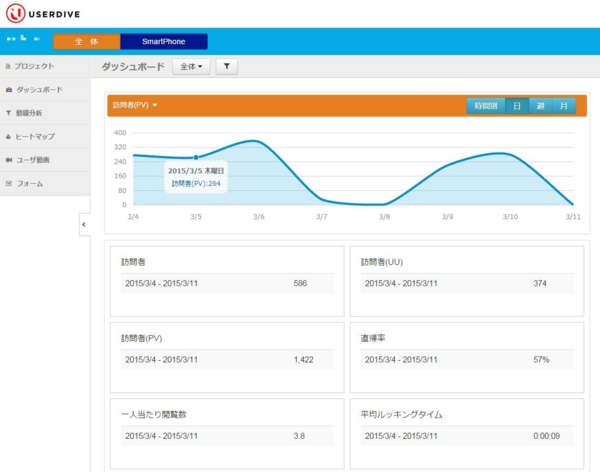Switch chart to 日 view

[517, 106]
